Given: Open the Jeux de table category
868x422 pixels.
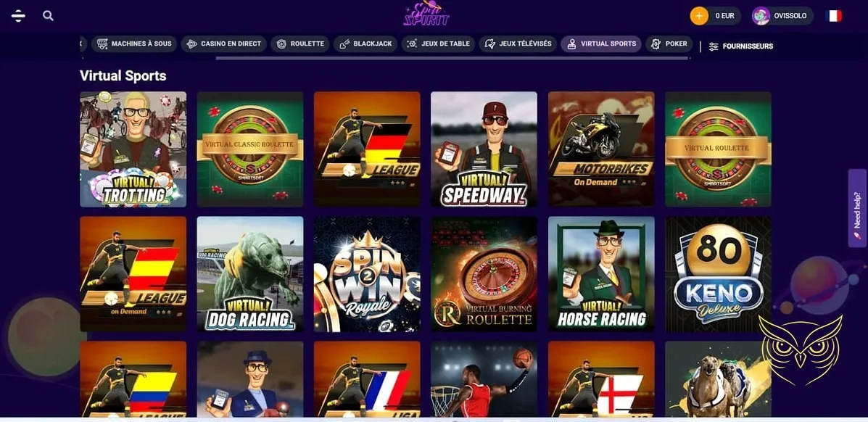Looking at the screenshot, I should pos(439,44).
